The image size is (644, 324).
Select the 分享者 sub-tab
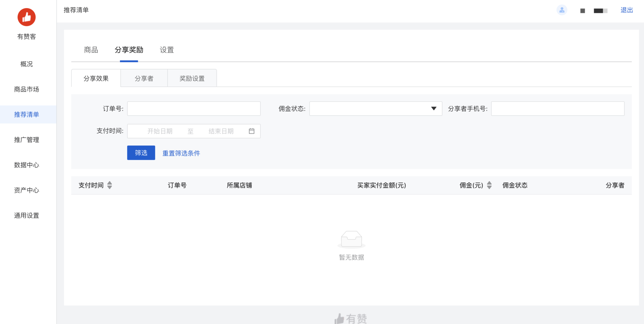tap(144, 78)
